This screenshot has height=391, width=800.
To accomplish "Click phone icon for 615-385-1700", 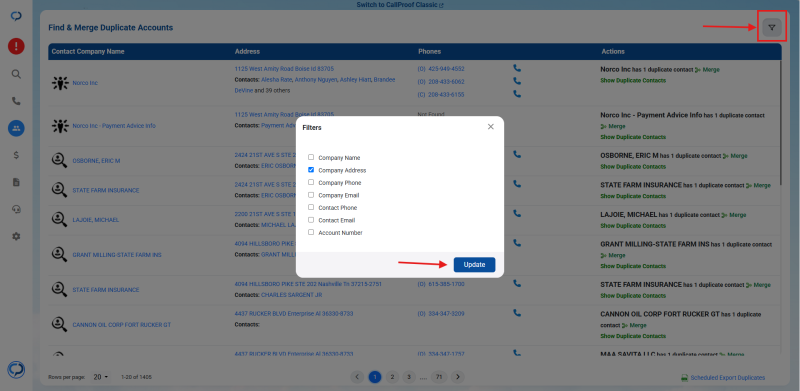I will 517,283.
